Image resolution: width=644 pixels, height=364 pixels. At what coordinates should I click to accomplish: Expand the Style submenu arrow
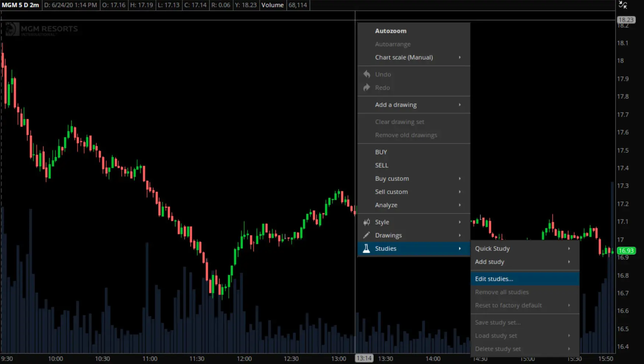pyautogui.click(x=460, y=222)
